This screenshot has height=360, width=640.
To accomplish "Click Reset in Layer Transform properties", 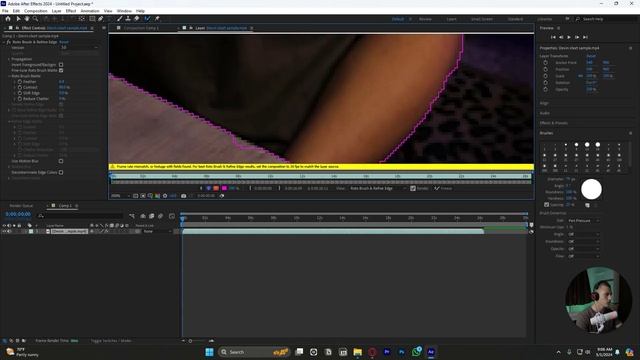I will [x=591, y=56].
